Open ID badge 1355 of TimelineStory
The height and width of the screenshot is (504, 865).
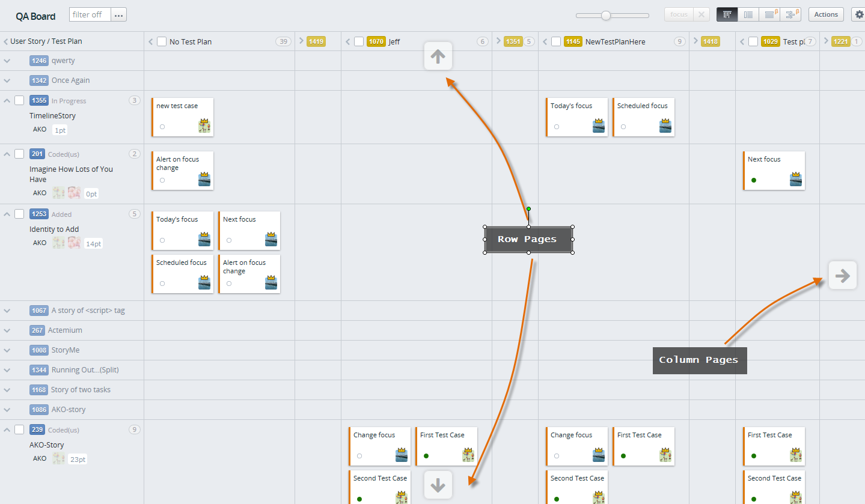[x=39, y=100]
